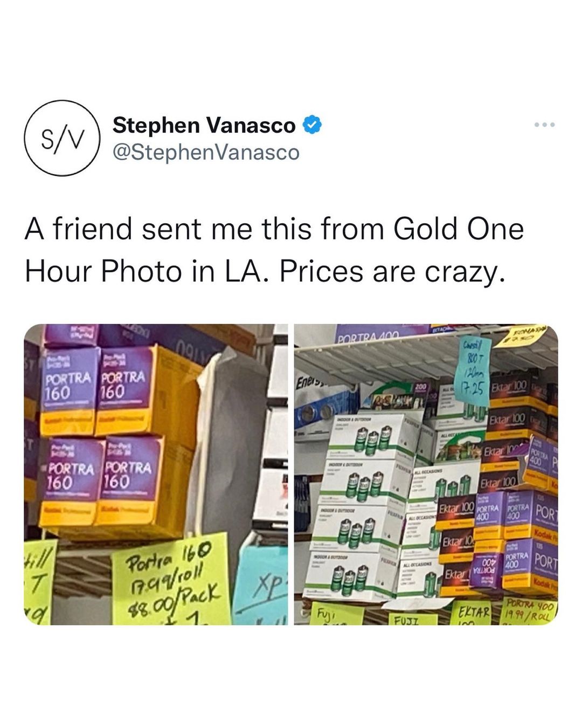Viewport: 582px width, 728px height.
Task: Click the yellow EKTAR label on shelf
Action: (473, 614)
